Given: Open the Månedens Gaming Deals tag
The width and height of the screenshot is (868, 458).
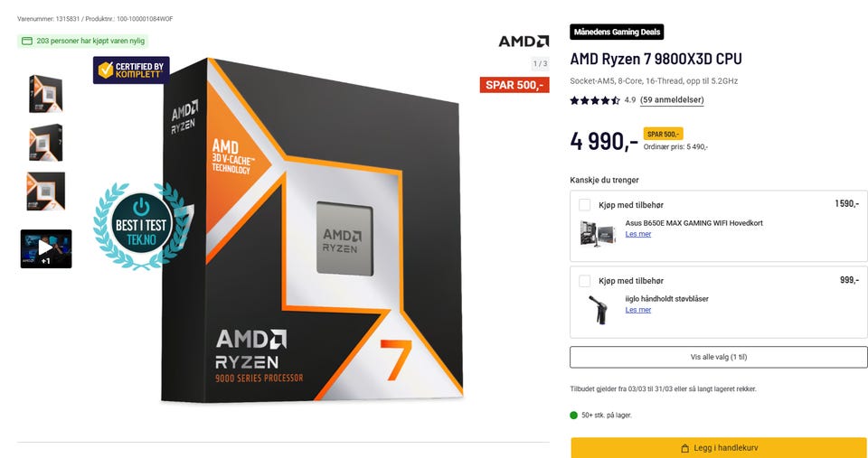Looking at the screenshot, I should (617, 33).
